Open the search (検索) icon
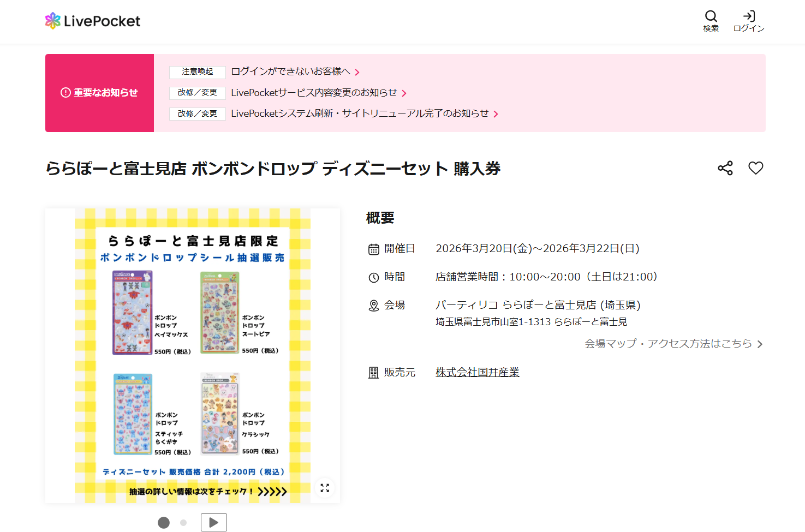 coord(711,17)
